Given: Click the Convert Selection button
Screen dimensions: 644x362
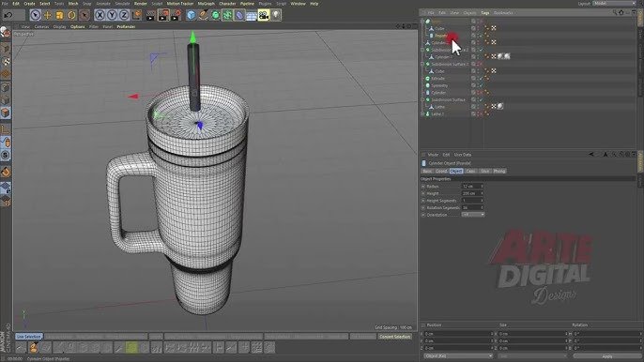Looking at the screenshot, I should 394,337.
